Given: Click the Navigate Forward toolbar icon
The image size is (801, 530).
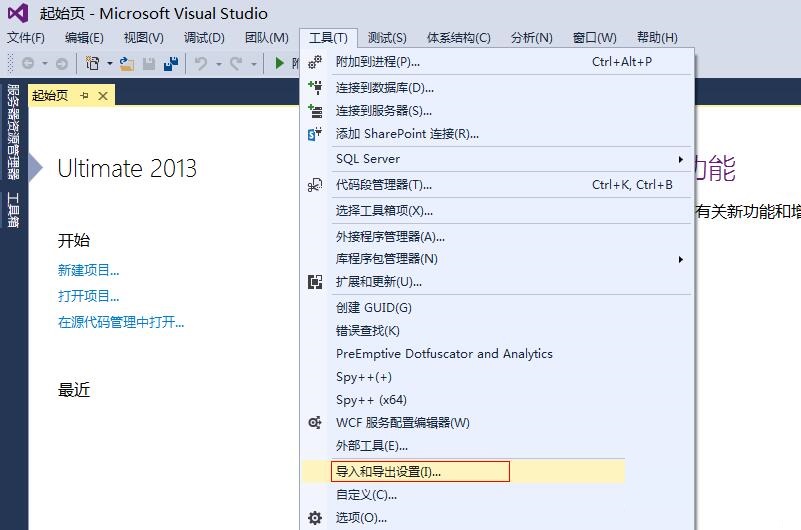Looking at the screenshot, I should [x=62, y=63].
